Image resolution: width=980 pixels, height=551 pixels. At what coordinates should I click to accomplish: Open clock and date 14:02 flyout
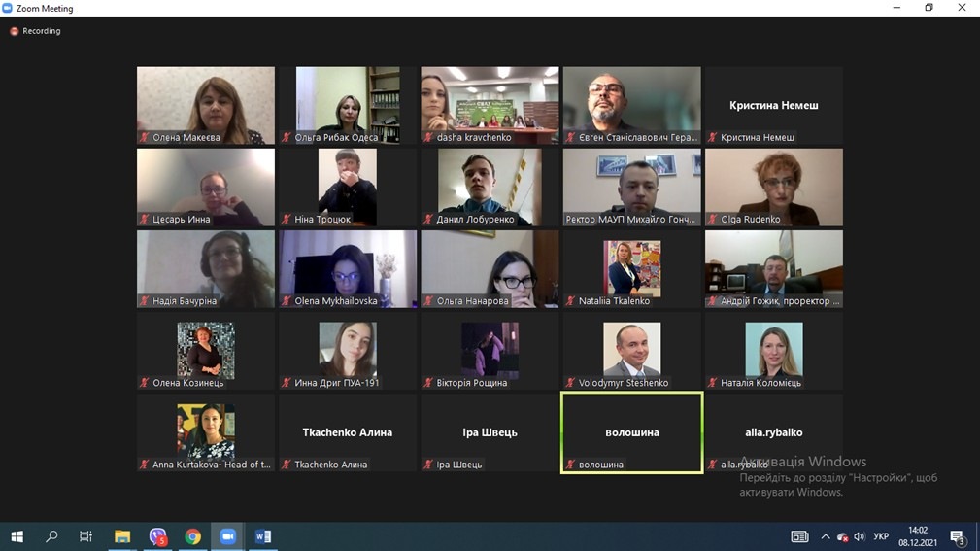click(x=918, y=536)
